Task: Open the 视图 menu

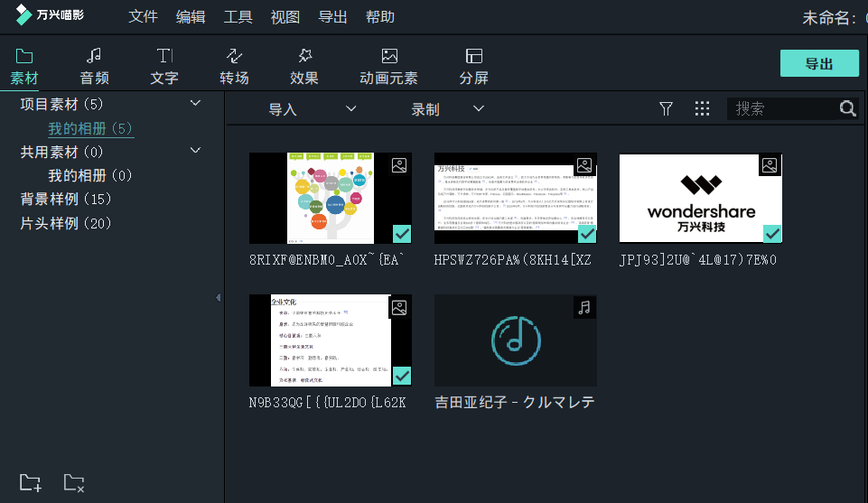Action: coord(285,16)
